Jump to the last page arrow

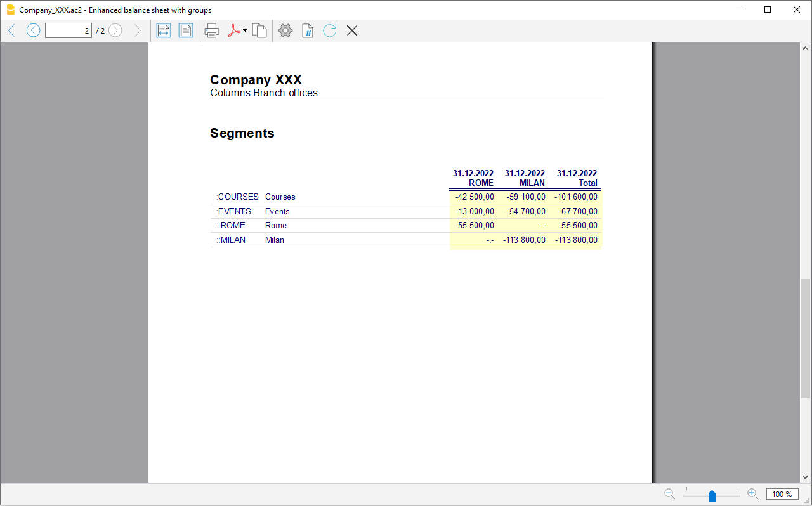[x=137, y=30]
